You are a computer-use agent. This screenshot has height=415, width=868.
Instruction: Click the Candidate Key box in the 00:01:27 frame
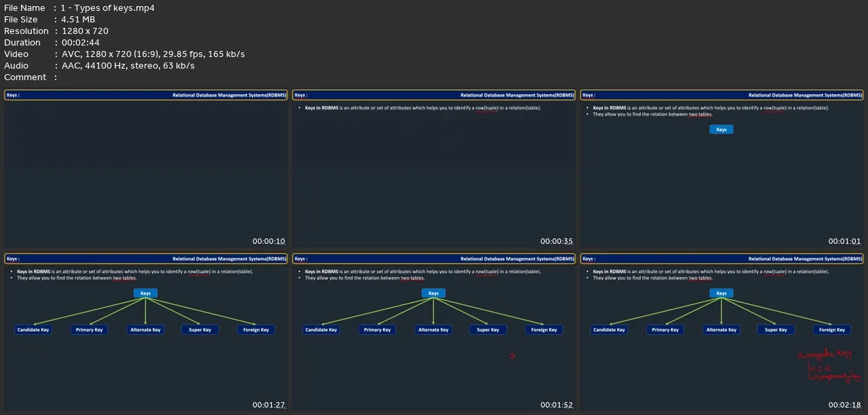coord(33,329)
